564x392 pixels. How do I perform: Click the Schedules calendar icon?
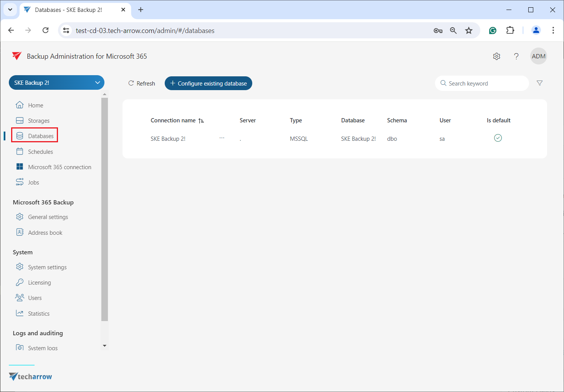(20, 152)
